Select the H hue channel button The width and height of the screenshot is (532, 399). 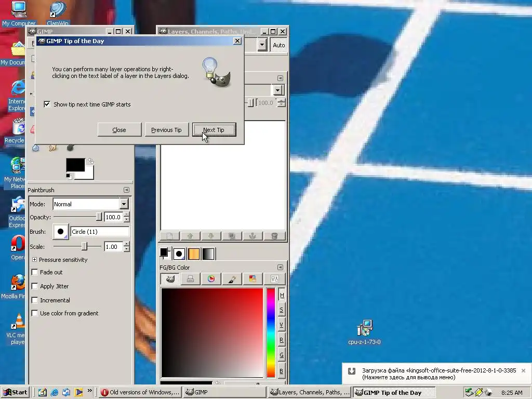click(282, 295)
